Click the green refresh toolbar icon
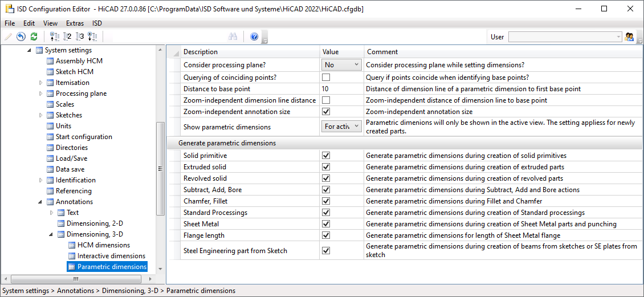 34,36
